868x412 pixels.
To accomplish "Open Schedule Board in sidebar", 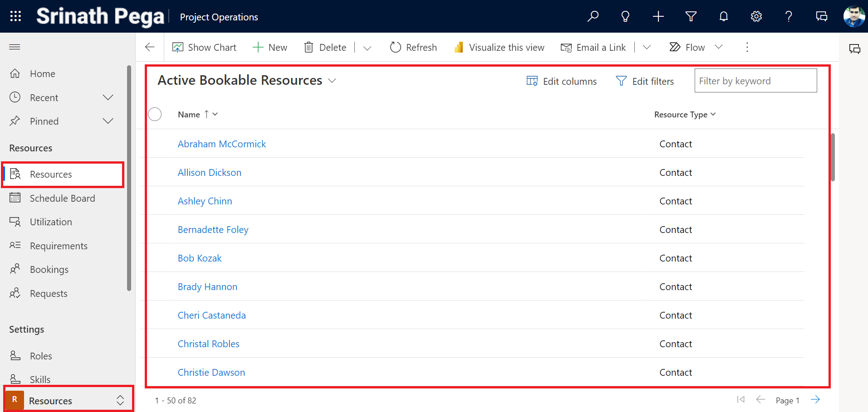I will [62, 198].
